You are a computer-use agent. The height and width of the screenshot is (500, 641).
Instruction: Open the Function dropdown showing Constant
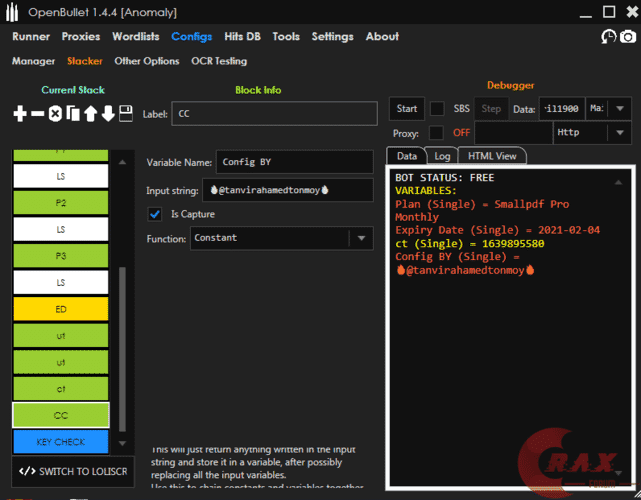(x=281, y=238)
